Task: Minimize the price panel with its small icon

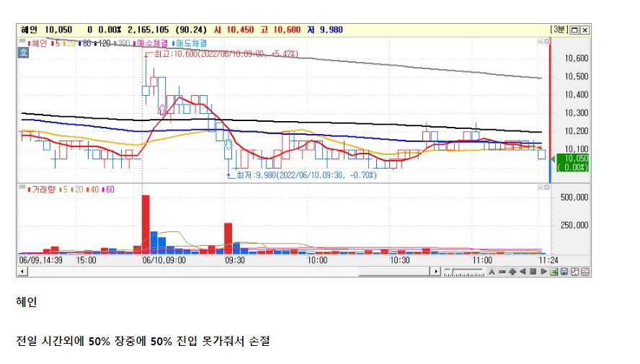Action: click(x=541, y=41)
